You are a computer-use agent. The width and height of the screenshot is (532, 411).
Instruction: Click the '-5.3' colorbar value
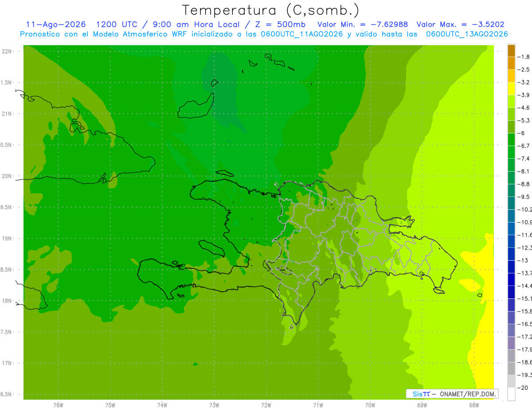point(524,121)
